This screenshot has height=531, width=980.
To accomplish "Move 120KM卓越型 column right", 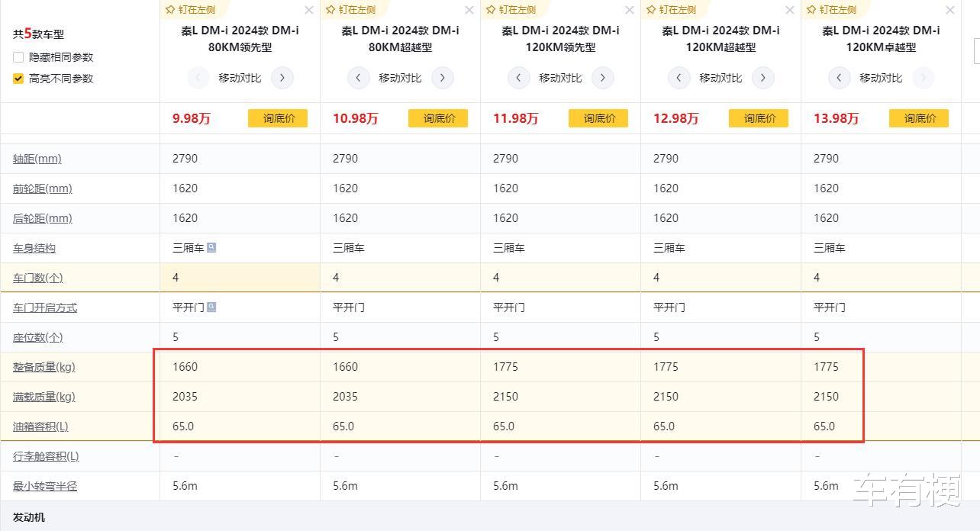I will (x=924, y=78).
